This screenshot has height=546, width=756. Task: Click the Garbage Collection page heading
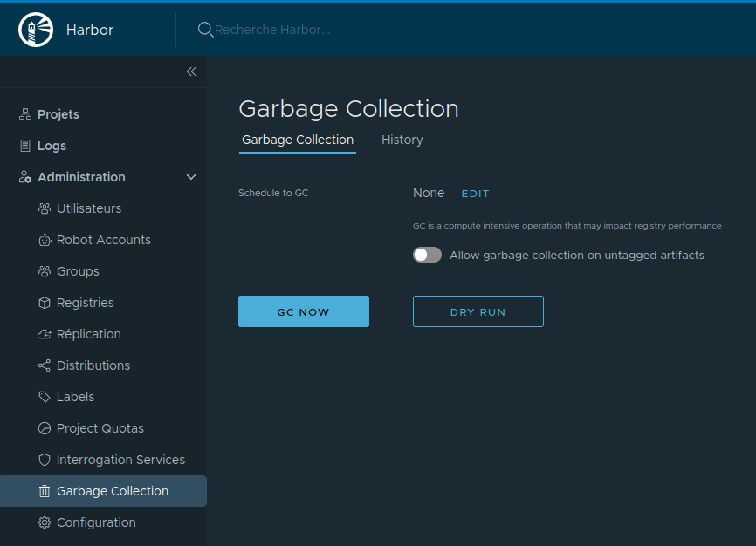click(x=348, y=109)
